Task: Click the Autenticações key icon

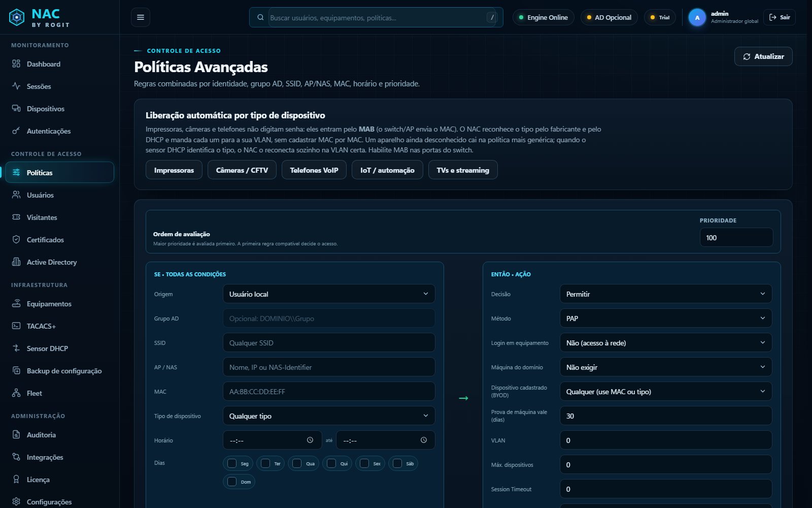Action: click(16, 131)
